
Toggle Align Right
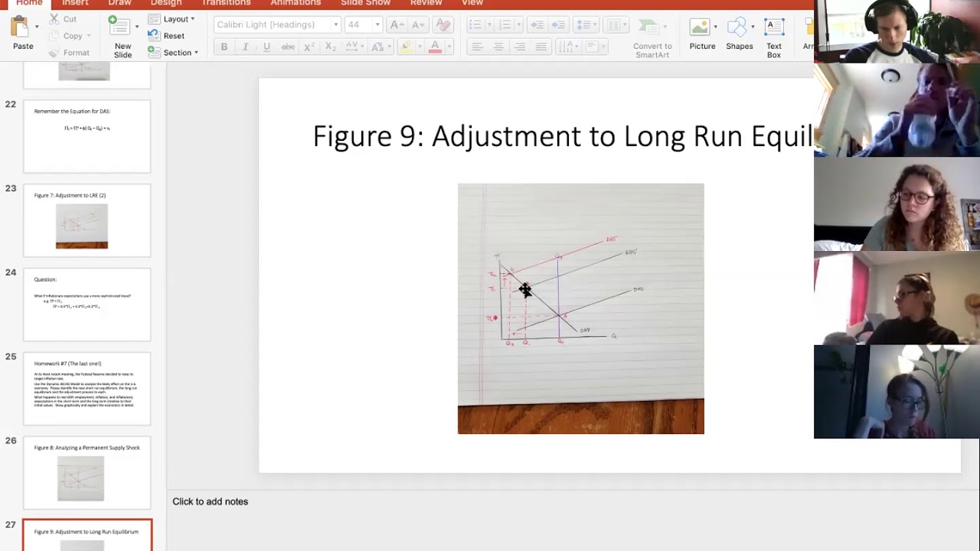(520, 47)
